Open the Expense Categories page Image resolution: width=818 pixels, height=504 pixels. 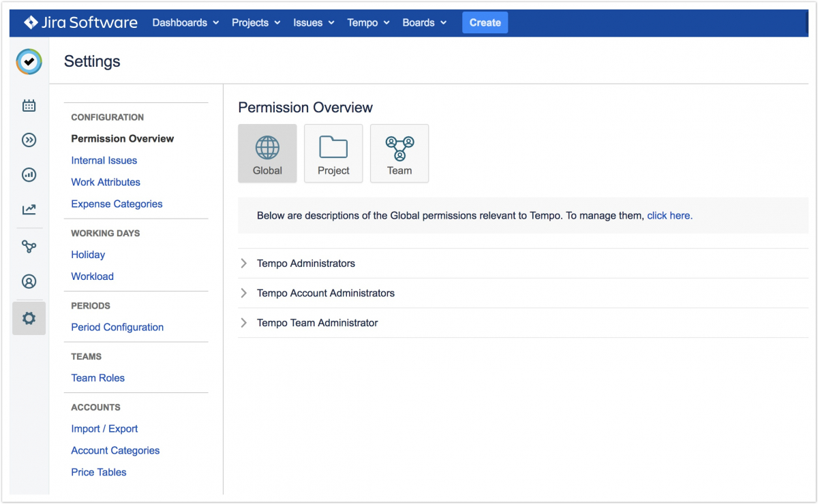point(117,204)
